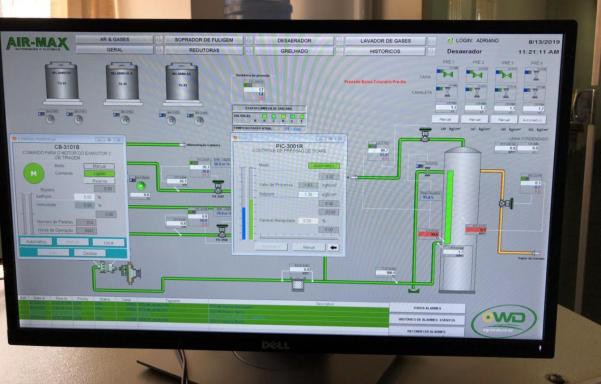Click the blue vertical bar in PIC-3001R
This screenshot has height=384, width=601.
click(243, 223)
